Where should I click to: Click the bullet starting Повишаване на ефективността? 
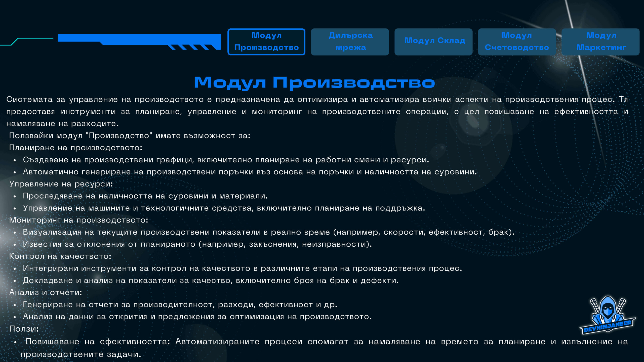click(x=325, y=342)
